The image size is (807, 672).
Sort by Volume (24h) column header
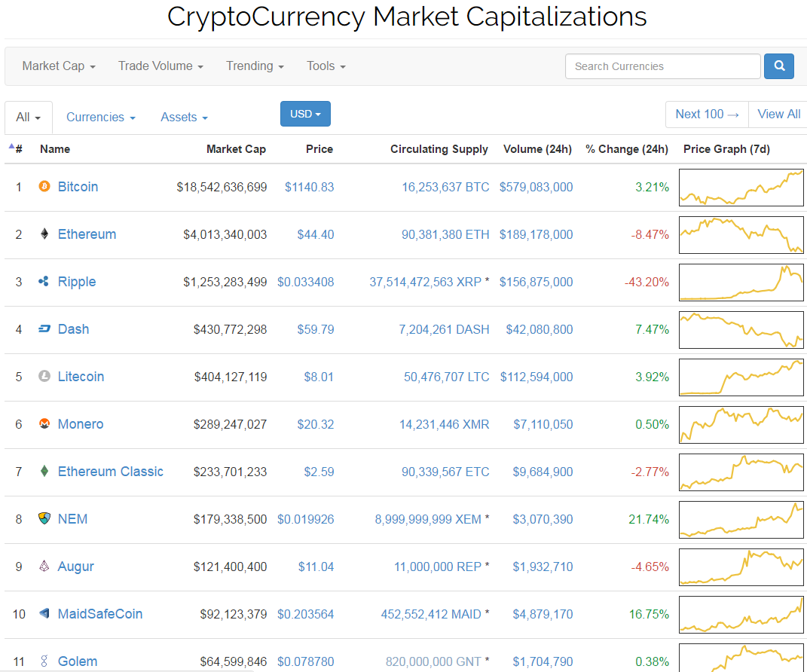[x=537, y=149]
